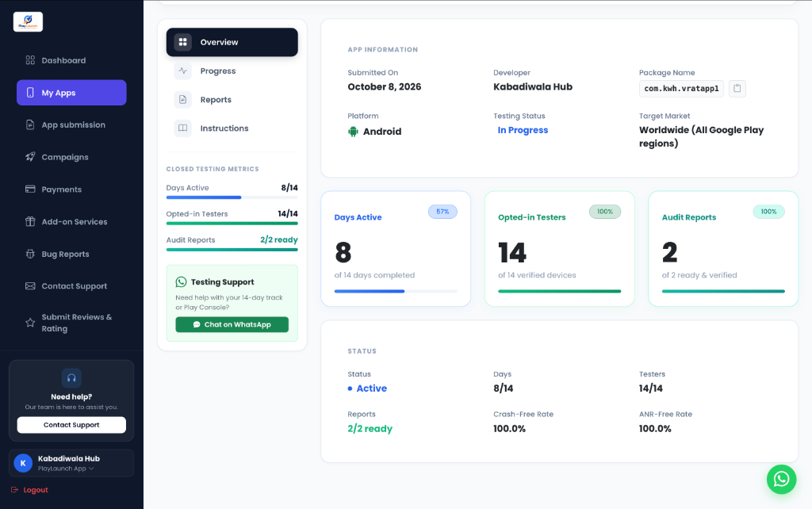
Task: Click the Opted-in Testers card progress bar
Action: click(559, 291)
